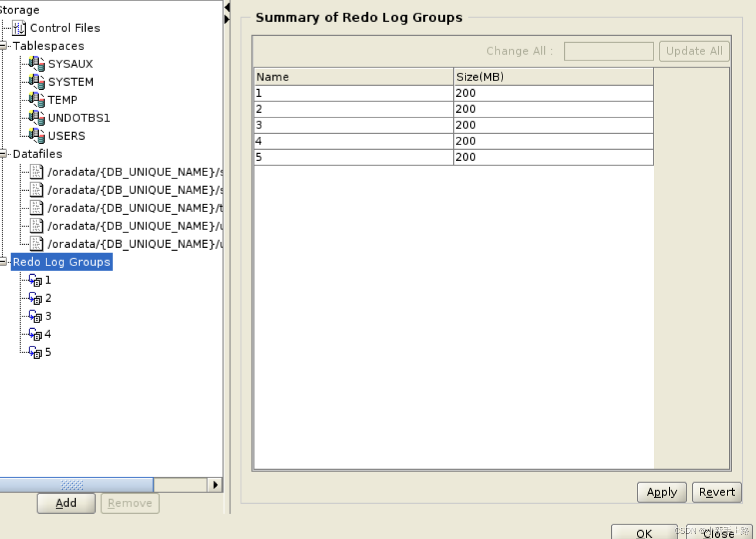Select Redo Log Groups tree item
The image size is (756, 539).
tap(61, 262)
